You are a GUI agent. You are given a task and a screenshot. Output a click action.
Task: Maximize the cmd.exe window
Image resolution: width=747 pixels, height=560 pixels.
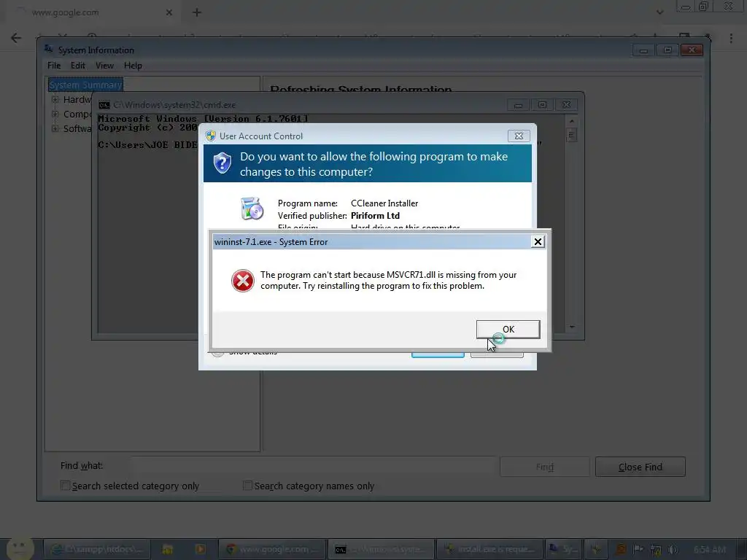coord(542,105)
